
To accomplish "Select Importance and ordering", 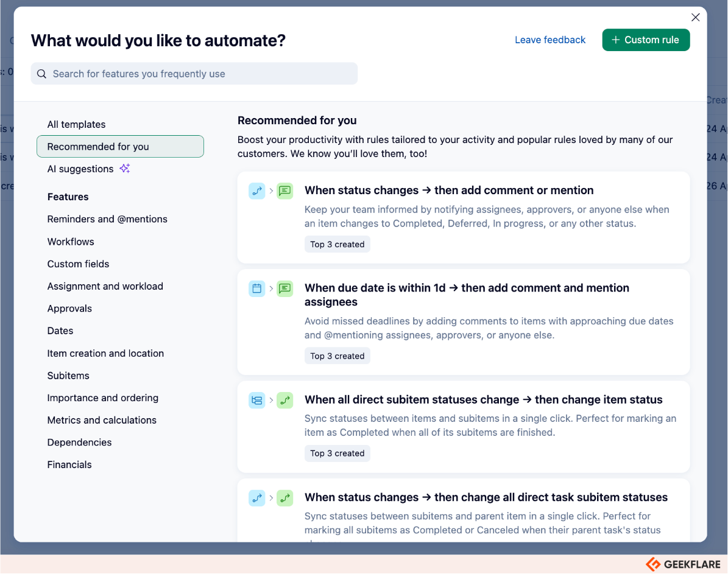I will (x=102, y=398).
